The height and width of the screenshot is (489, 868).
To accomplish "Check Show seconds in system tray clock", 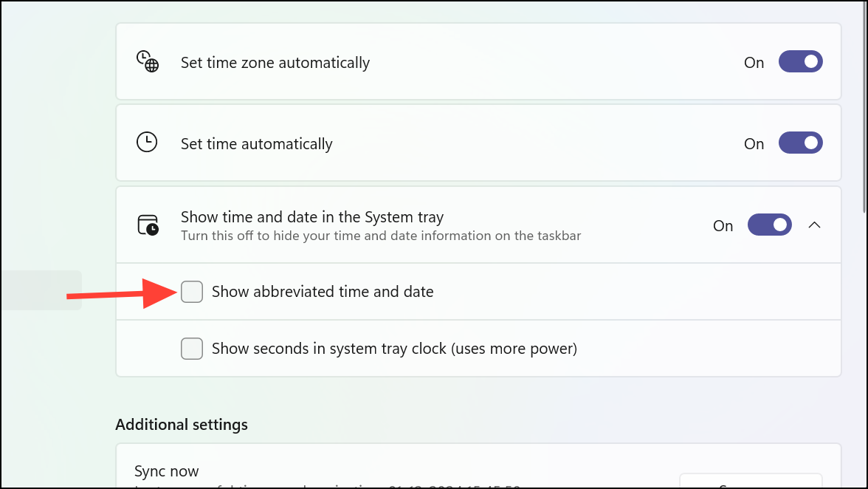I will pos(192,348).
